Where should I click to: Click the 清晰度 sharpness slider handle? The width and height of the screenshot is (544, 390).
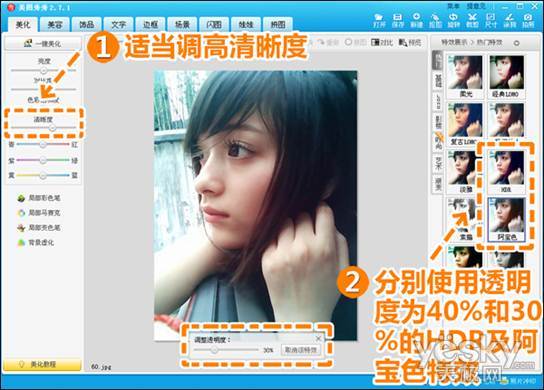point(52,128)
